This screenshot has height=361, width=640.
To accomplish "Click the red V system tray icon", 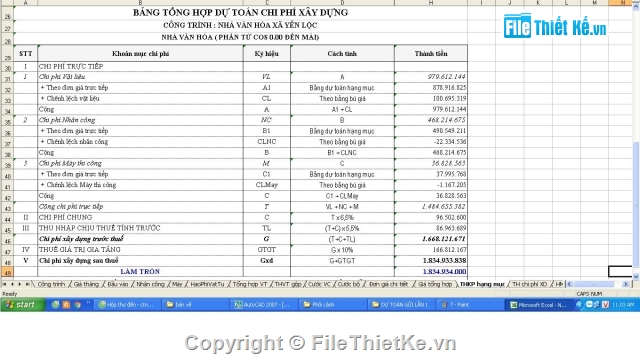I will (605, 305).
